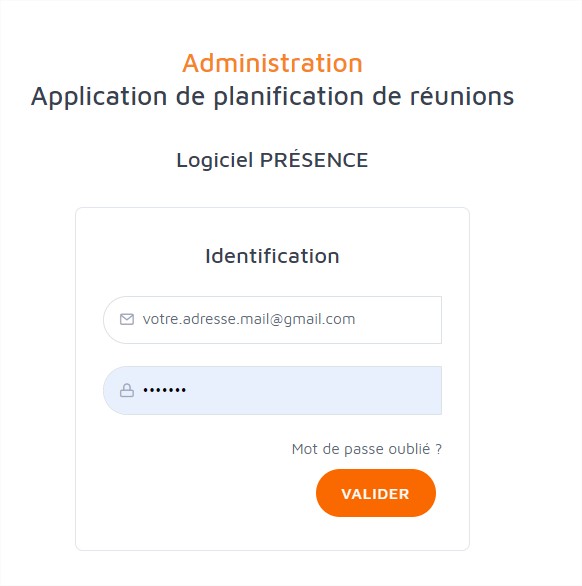Focus the votre.adresse.mail@gmail.com email field
The height and width of the screenshot is (586, 582).
coord(272,320)
